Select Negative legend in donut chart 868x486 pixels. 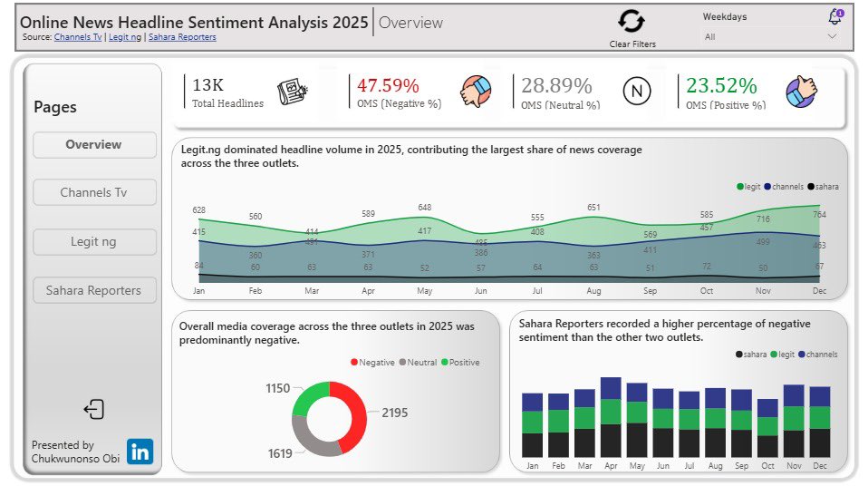click(x=372, y=363)
